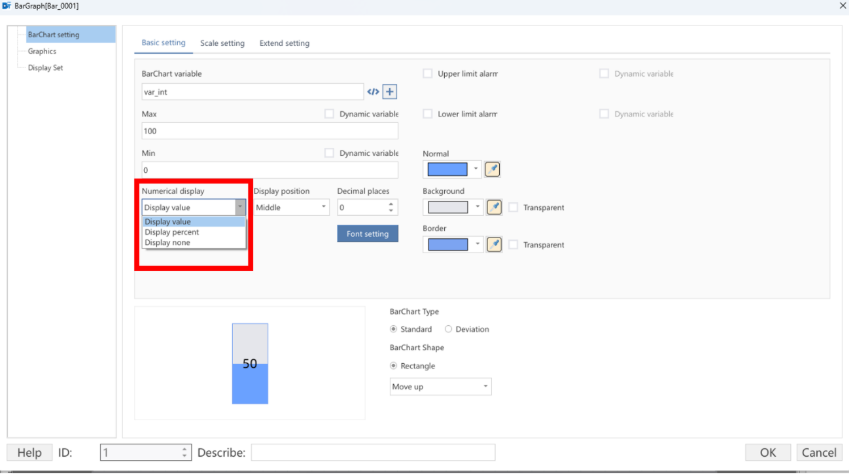Close the BarGraph dialog window
Screen dimensions: 849x474
coord(843,5)
